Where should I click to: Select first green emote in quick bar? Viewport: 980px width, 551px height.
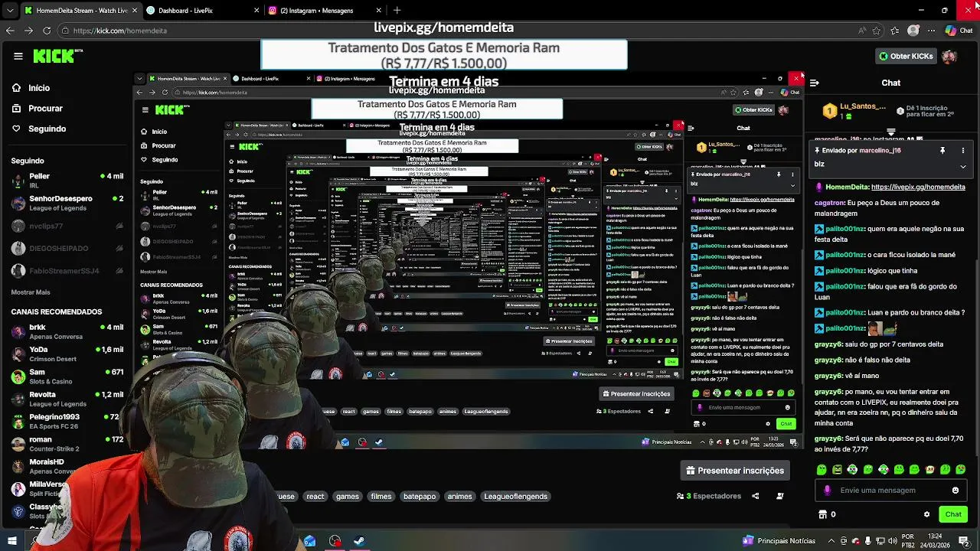point(822,469)
